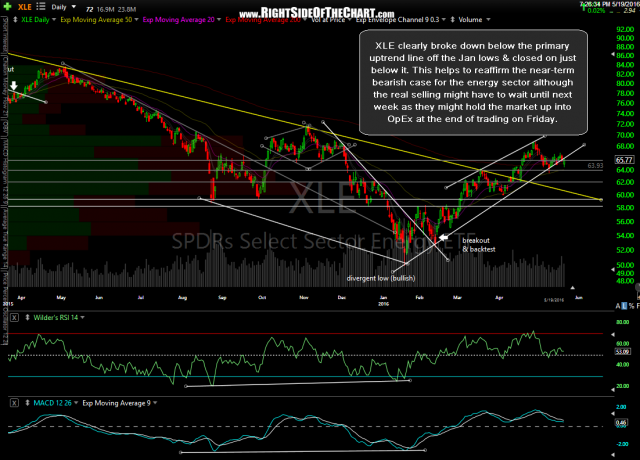Click the move arrows icon beside Wilder's RSI
640x460 pixels.
27,318
